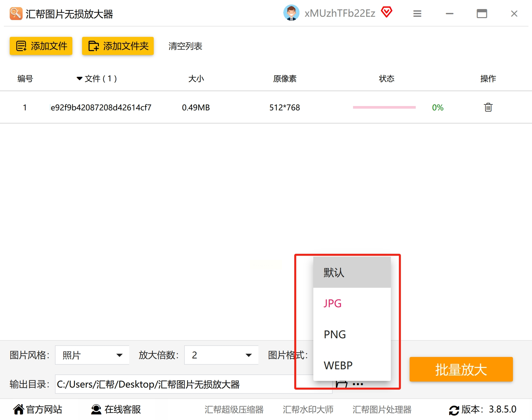
Task: Click the pink progress bar for file 1
Action: pos(384,107)
